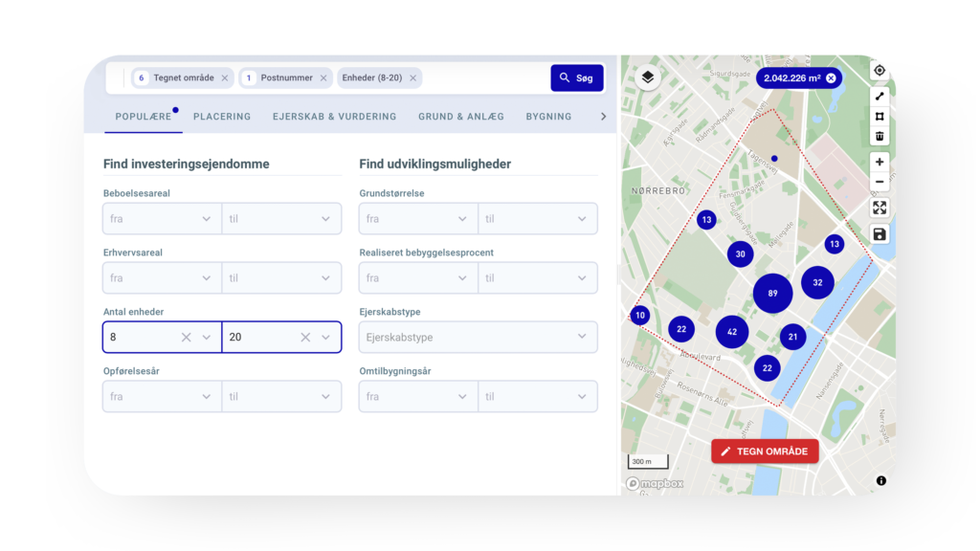Screen dimensions: 980x551
Task: Expand Grundstørrelse 'til' dropdown
Action: point(537,219)
